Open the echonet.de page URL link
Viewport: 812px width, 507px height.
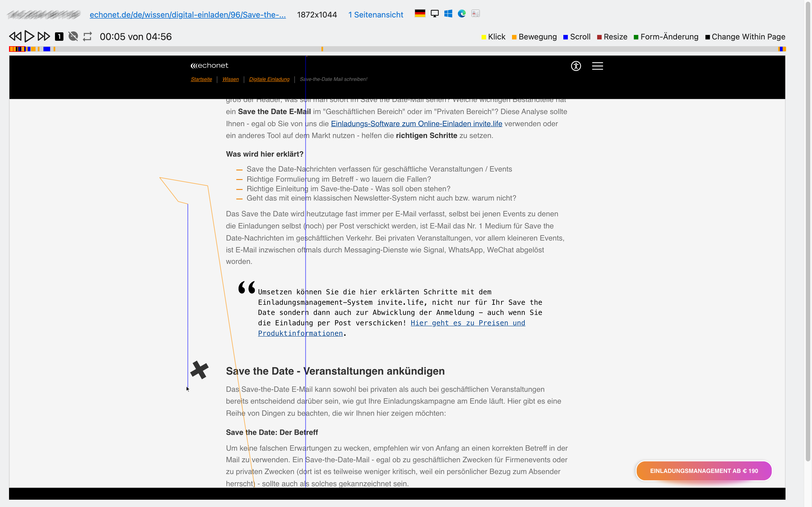[x=187, y=15]
